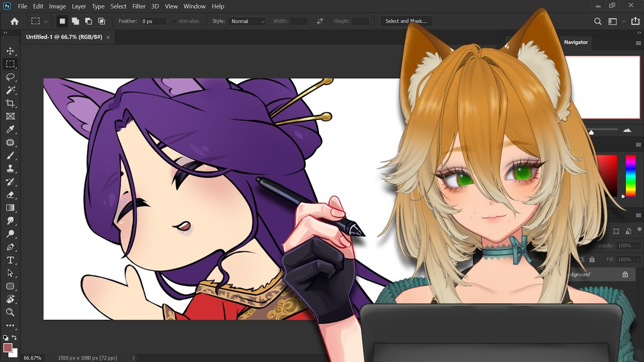Open the Edit menu
Viewport: 644px width, 362px height.
click(38, 7)
